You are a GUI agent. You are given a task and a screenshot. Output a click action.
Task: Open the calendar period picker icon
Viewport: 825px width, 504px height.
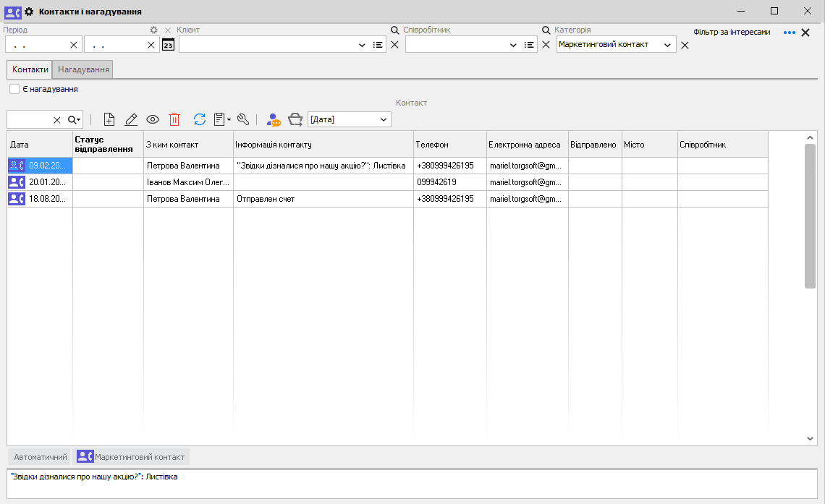pos(168,45)
